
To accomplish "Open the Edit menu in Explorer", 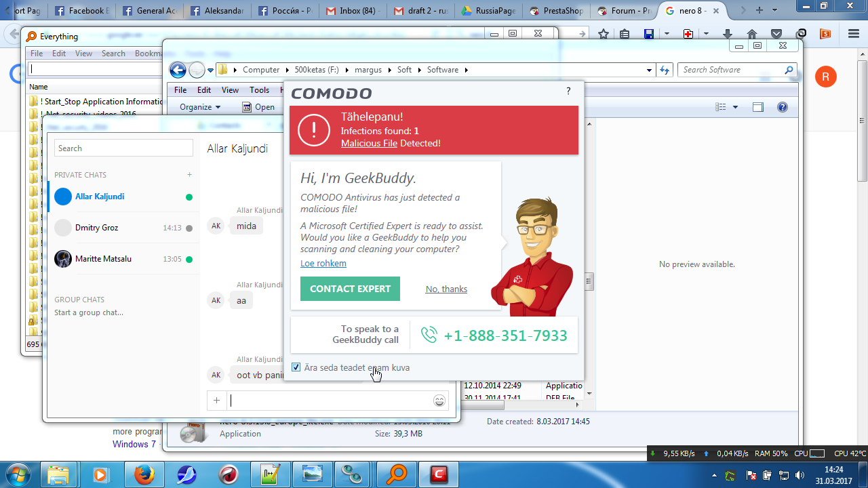I will [204, 90].
